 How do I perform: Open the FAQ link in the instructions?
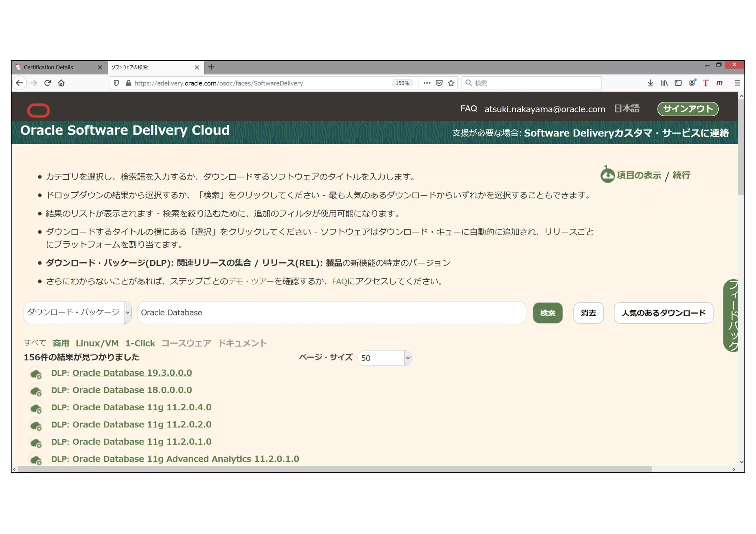[x=339, y=281]
